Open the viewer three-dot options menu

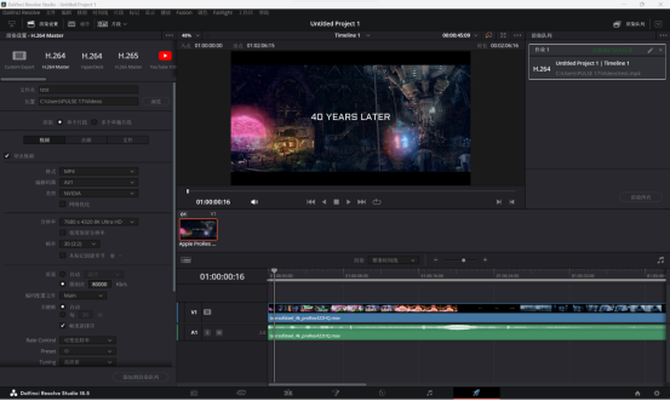(x=517, y=35)
